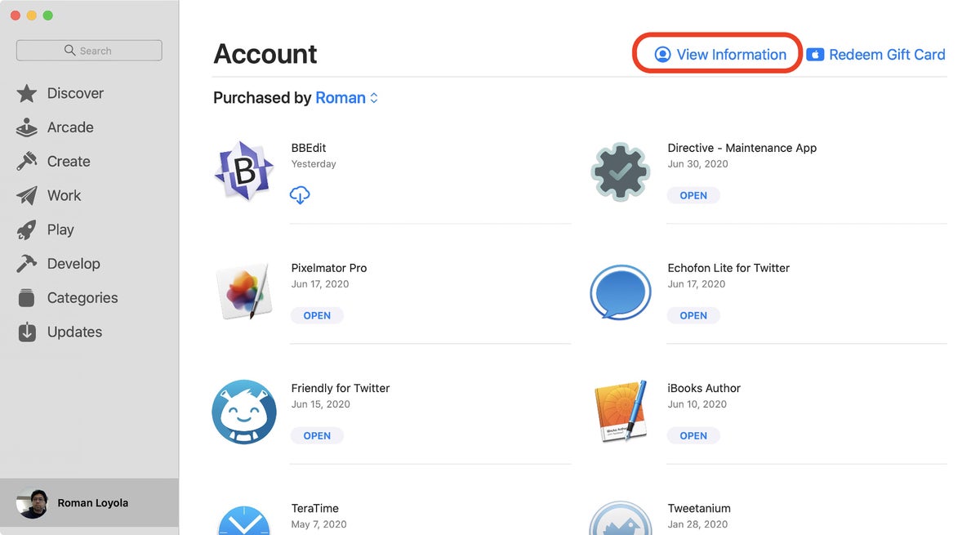Click the magnifier icon in Search field
The height and width of the screenshot is (535, 980).
coord(70,51)
